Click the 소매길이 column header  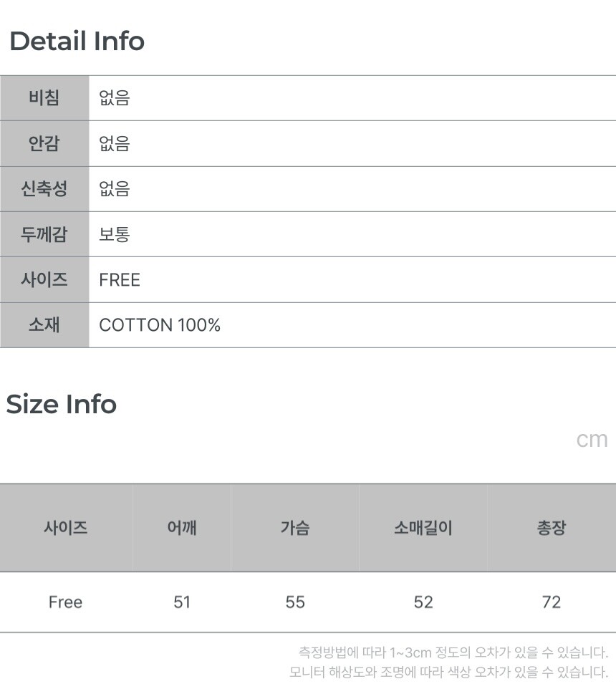point(423,529)
